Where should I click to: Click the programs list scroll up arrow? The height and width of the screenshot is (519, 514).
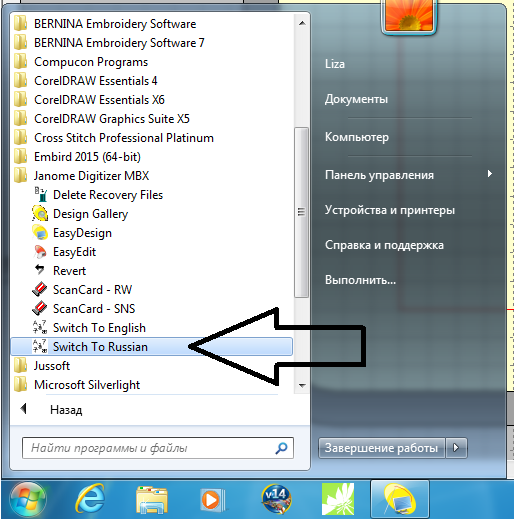coord(302,23)
